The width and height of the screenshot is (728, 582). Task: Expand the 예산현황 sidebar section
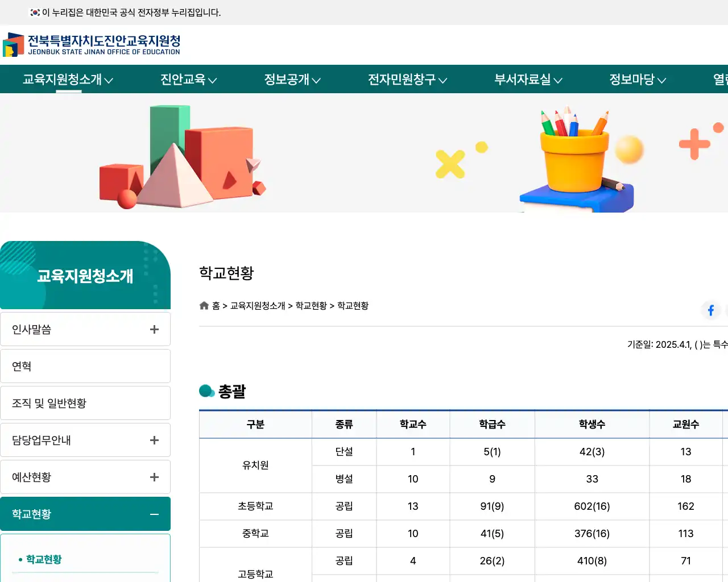pyautogui.click(x=154, y=476)
